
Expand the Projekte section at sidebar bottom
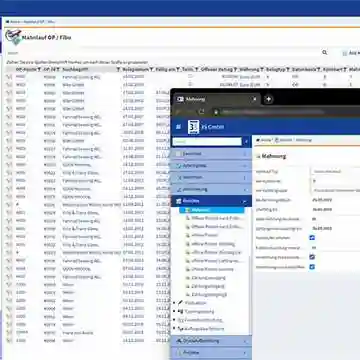pyautogui.click(x=211, y=352)
